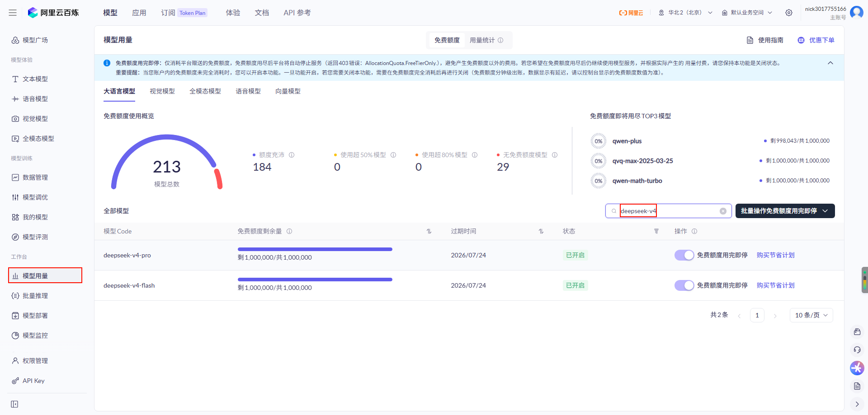The height and width of the screenshot is (415, 868).
Task: Switch to 免费额度 view
Action: pyautogui.click(x=447, y=40)
